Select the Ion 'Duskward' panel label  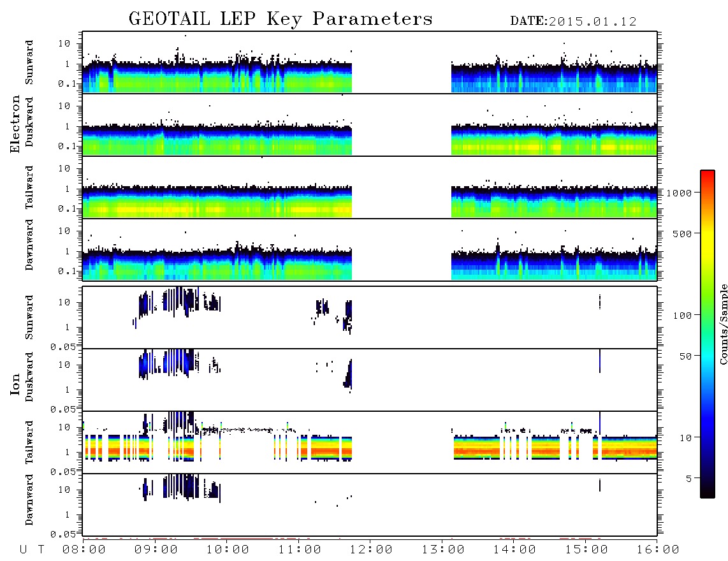coord(29,377)
